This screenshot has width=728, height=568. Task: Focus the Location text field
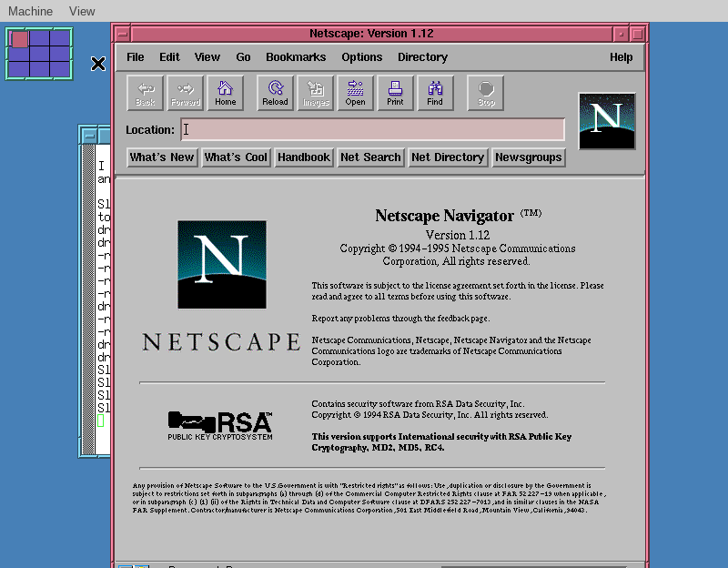tap(373, 129)
